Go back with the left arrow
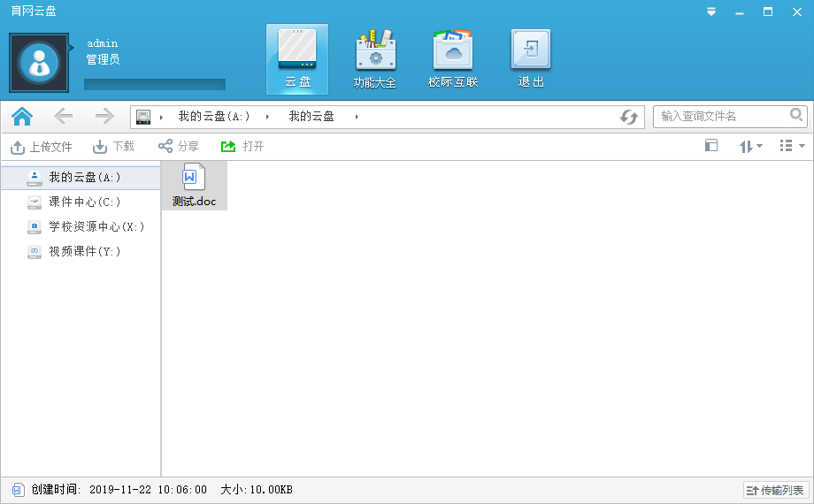Screen dimensions: 814x504 click(x=64, y=116)
